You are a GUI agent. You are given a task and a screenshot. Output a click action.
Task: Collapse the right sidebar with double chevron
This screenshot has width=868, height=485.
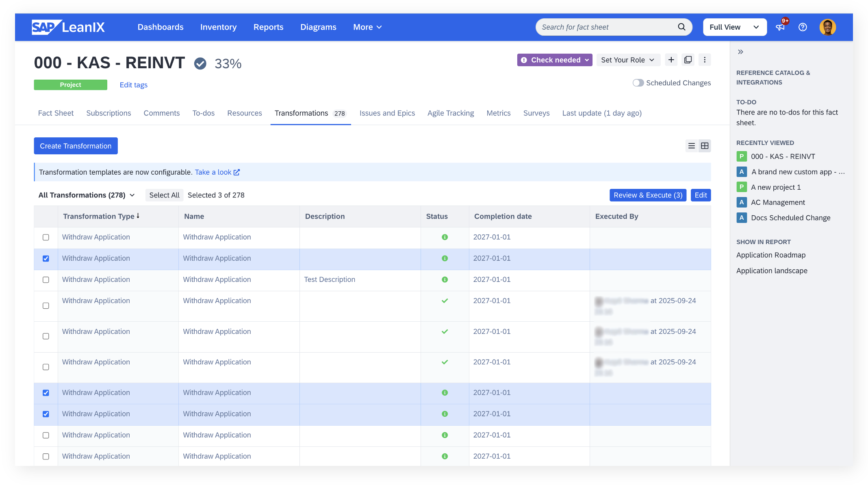pyautogui.click(x=740, y=52)
